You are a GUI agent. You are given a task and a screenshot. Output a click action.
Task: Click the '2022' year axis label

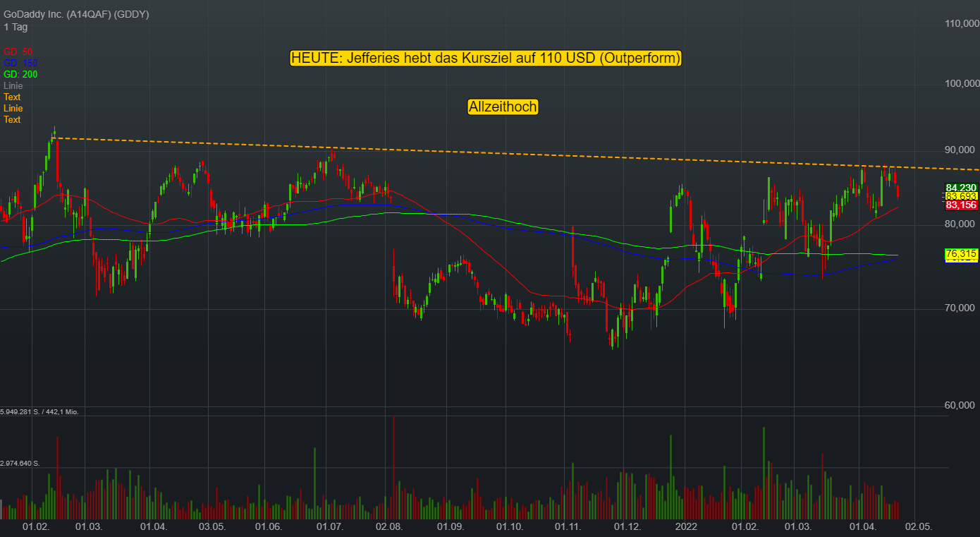686,527
